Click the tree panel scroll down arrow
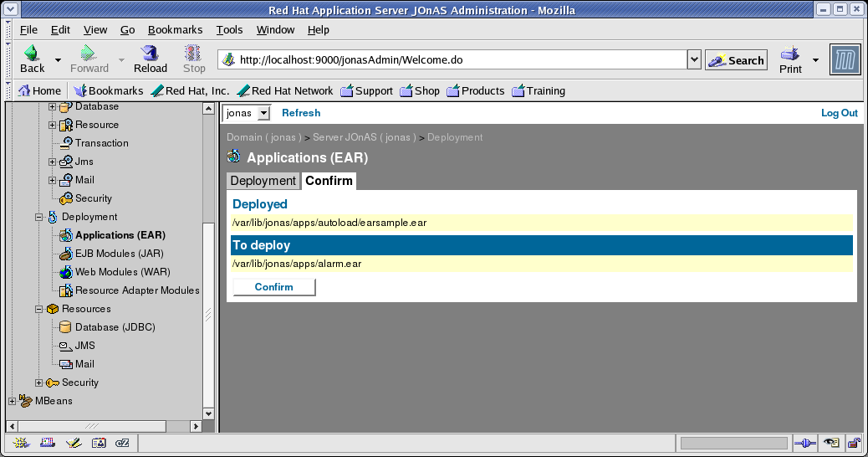 (x=208, y=413)
